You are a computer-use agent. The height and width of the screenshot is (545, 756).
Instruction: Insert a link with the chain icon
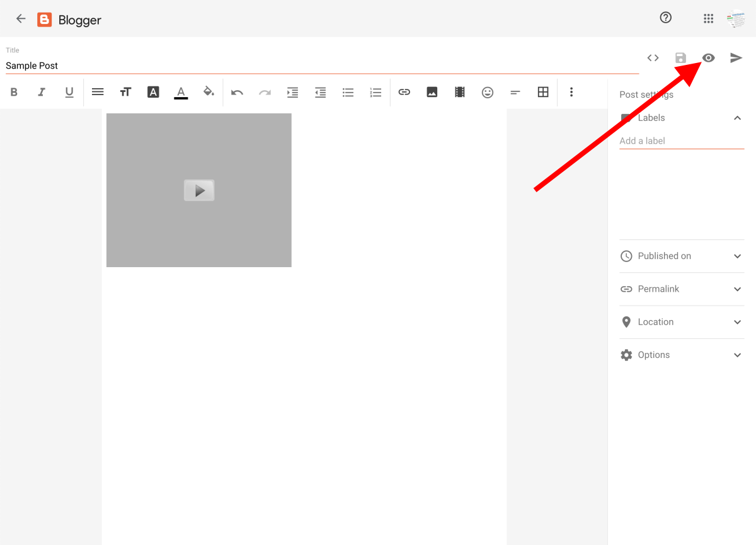coord(404,92)
